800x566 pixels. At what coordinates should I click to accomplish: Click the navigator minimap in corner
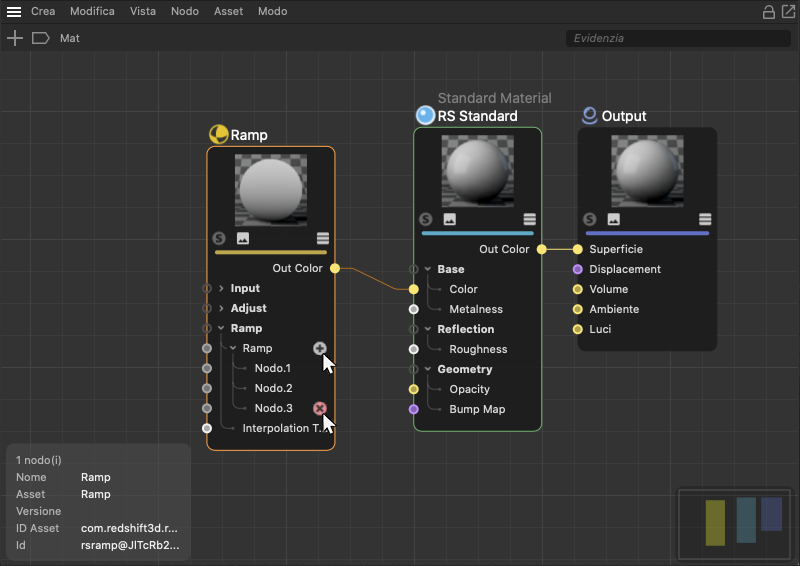tap(735, 524)
